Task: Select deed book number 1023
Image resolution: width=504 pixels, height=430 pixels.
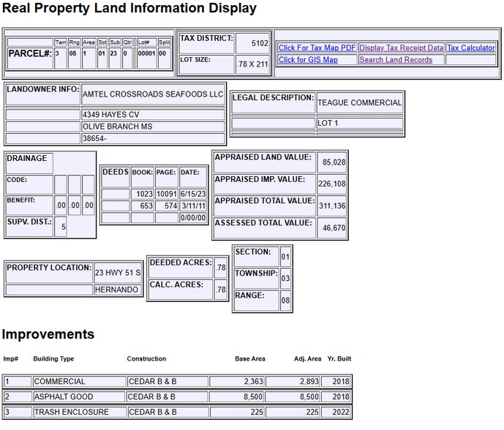Action: (144, 194)
